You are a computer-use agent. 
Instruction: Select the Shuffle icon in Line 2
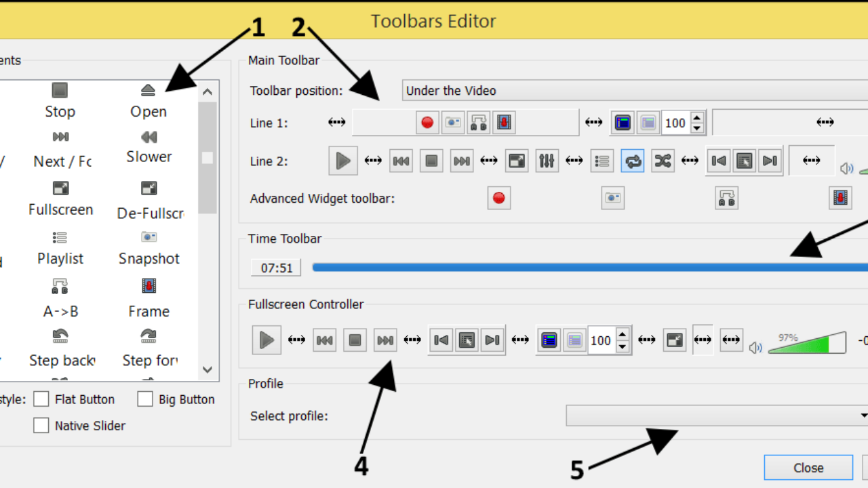[x=663, y=161]
